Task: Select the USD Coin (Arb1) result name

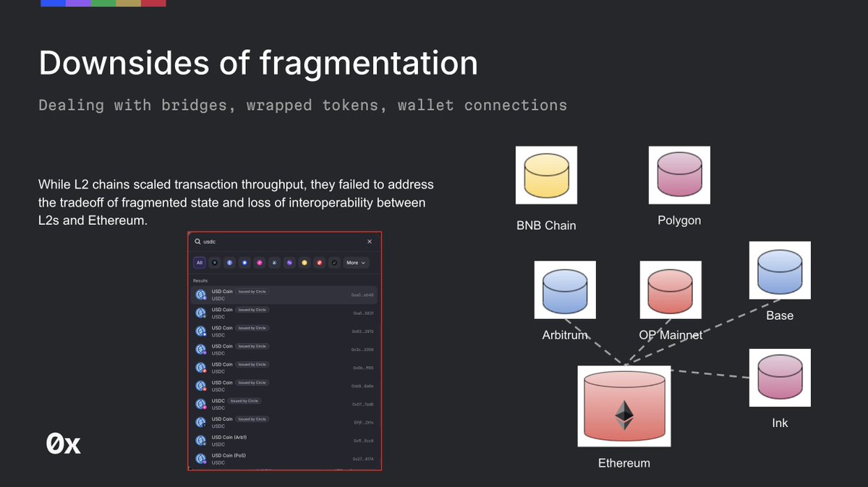Action: [x=229, y=437]
